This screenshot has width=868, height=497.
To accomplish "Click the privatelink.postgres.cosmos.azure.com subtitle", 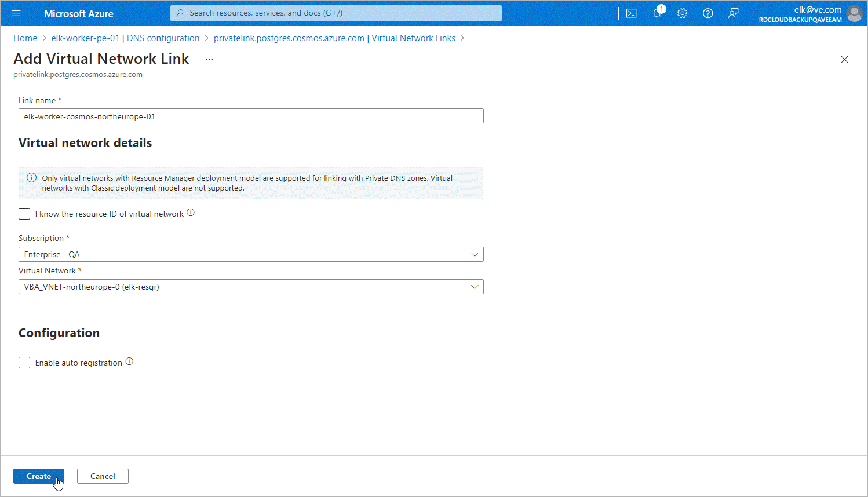I will [78, 75].
